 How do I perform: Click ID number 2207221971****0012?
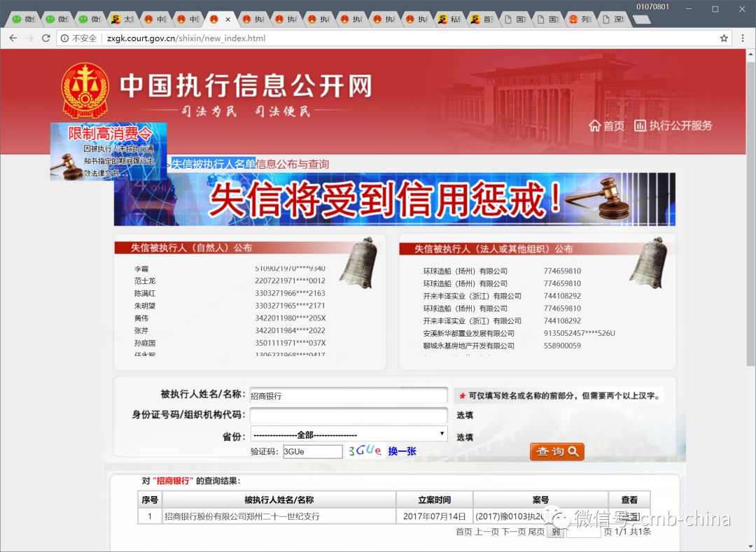[x=290, y=281]
